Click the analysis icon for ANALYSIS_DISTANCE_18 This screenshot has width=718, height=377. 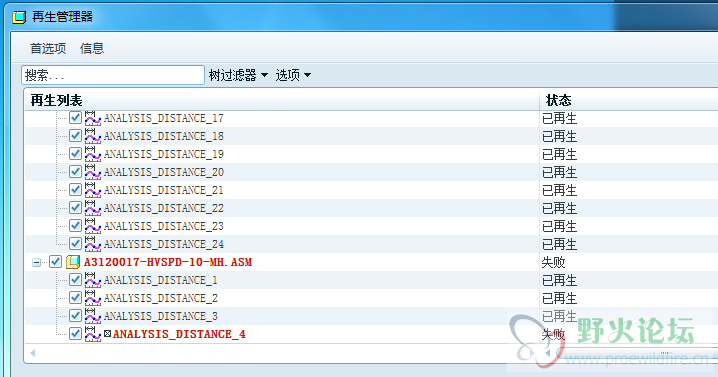pyautogui.click(x=92, y=136)
